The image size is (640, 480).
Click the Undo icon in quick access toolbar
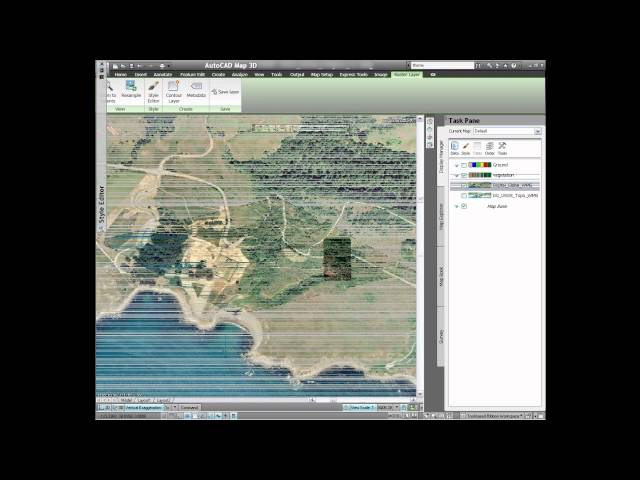coord(140,66)
